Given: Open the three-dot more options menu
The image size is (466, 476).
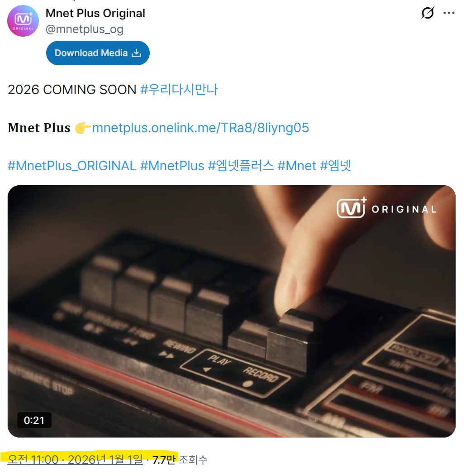Looking at the screenshot, I should [x=449, y=13].
